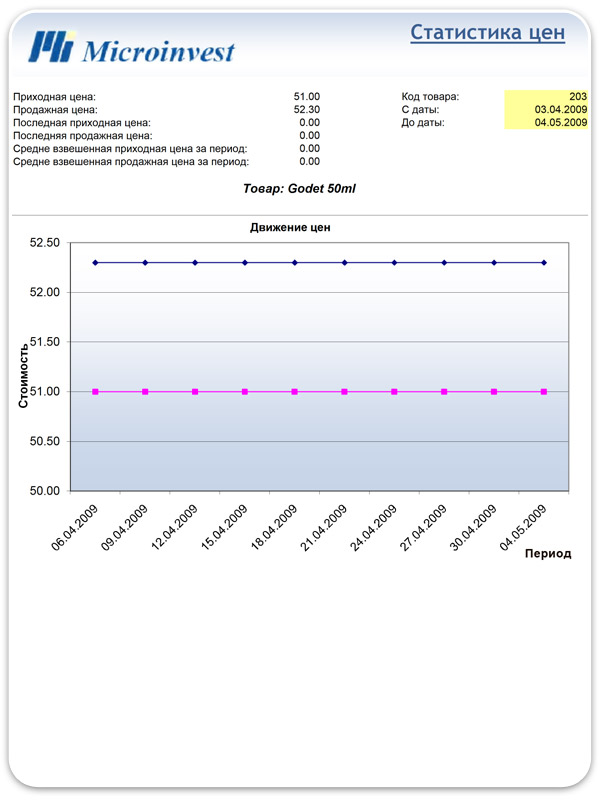Click pink purchase price point at 06.04.2009
The width and height of the screenshot is (600, 800).
point(96,392)
